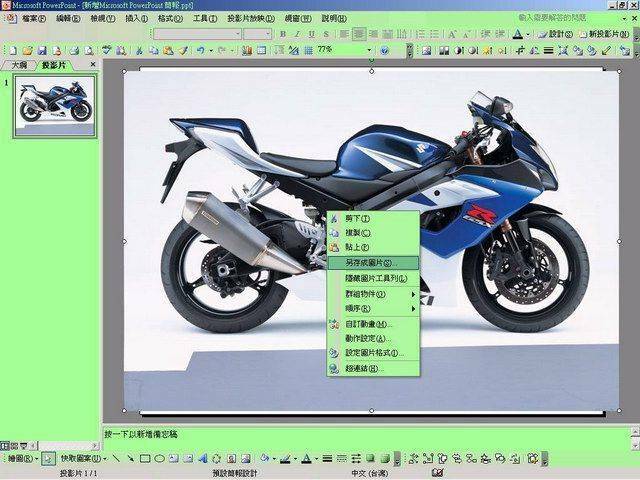Open the 插入 (Insert) menu

click(136, 18)
